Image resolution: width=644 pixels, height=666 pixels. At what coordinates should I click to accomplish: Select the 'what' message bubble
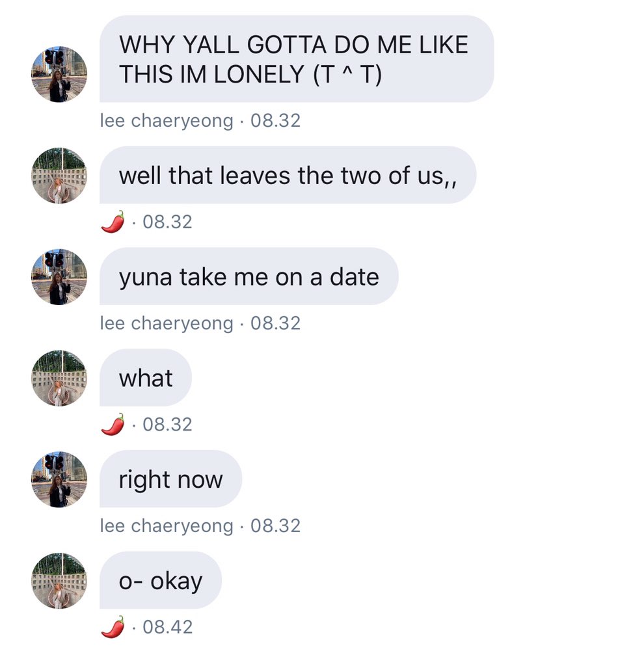145,378
